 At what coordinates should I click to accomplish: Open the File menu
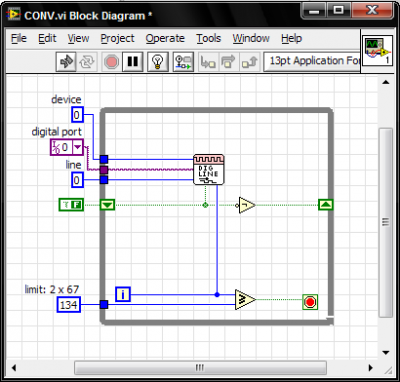click(x=19, y=38)
